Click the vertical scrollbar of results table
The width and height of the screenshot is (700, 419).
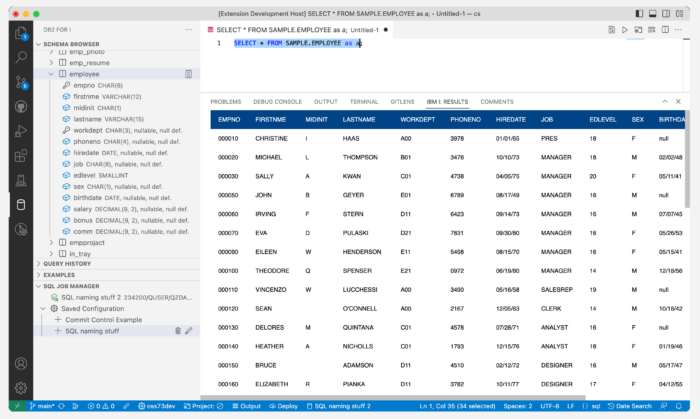(x=687, y=159)
